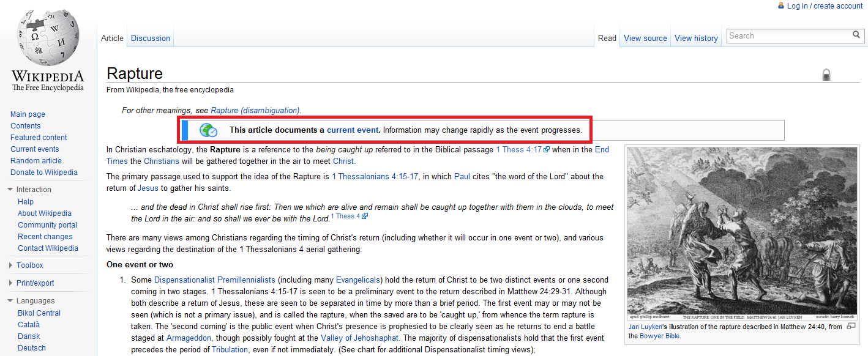Viewport: 868px width, 356px height.
Task: Click Log in / create account link
Action: tap(825, 6)
